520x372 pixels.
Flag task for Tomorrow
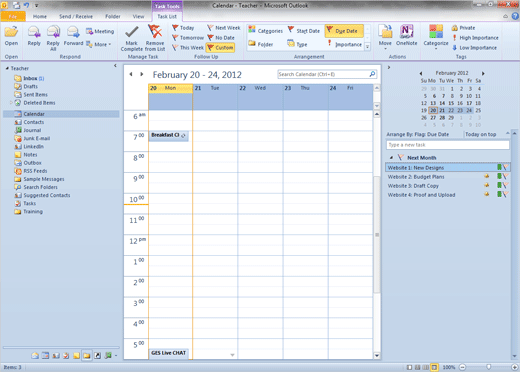tap(188, 38)
